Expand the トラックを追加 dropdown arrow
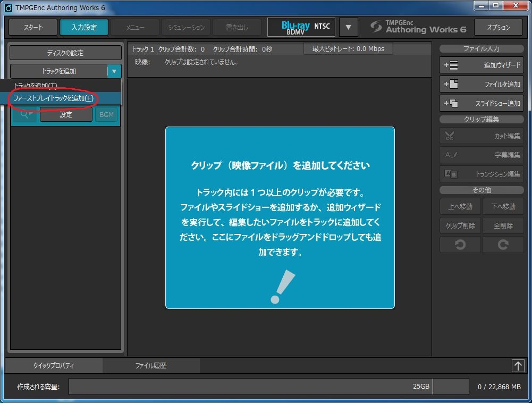Screen dimensions: 532x403 point(114,71)
